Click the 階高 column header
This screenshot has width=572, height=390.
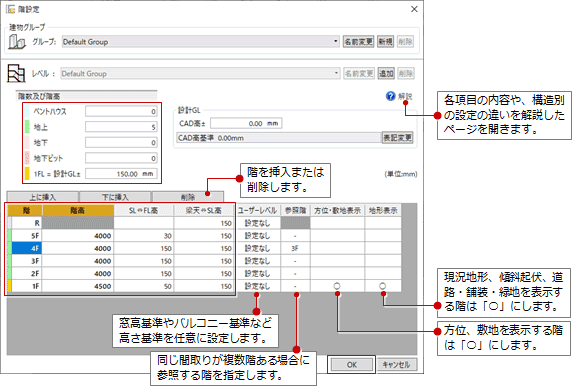78,211
